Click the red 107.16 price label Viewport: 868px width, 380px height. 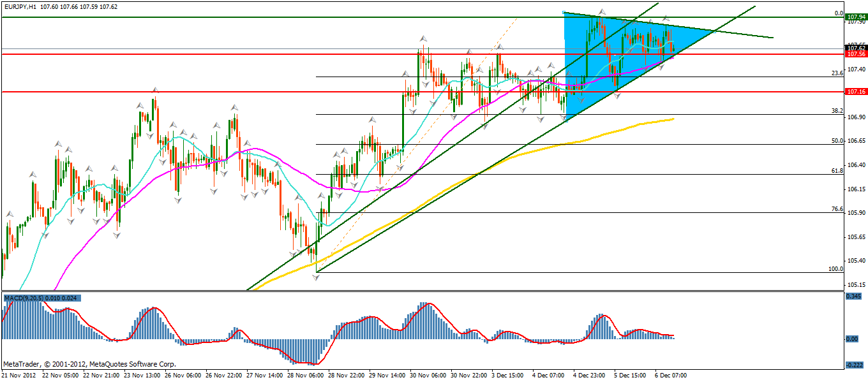point(855,92)
